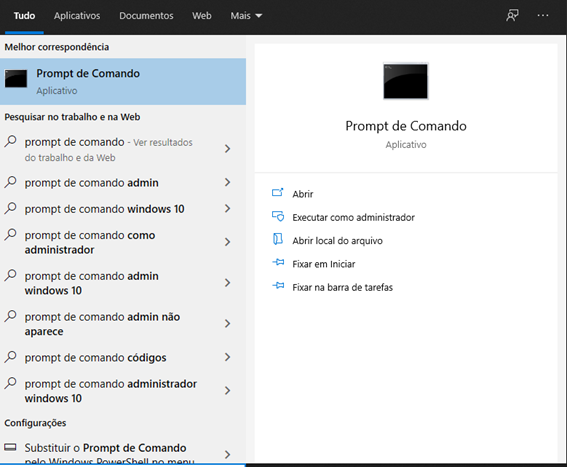The image size is (567, 467).
Task: Choose Abrir local do arquivo
Action: 337,241
